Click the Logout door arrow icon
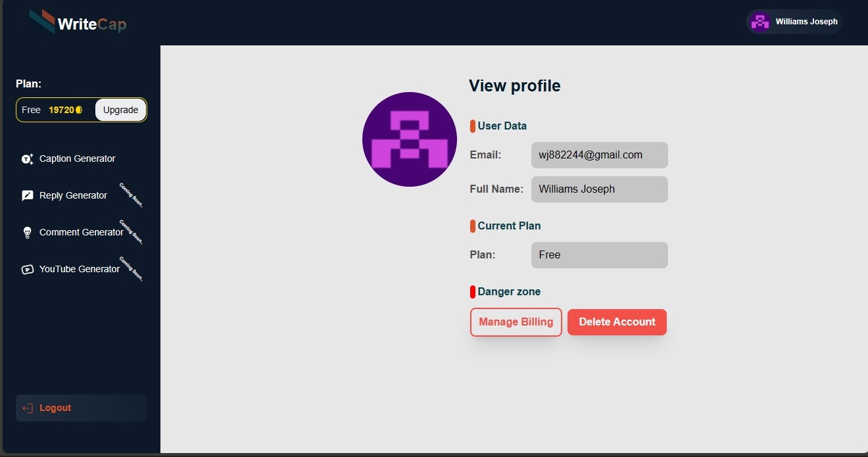The height and width of the screenshot is (457, 868). (x=27, y=408)
